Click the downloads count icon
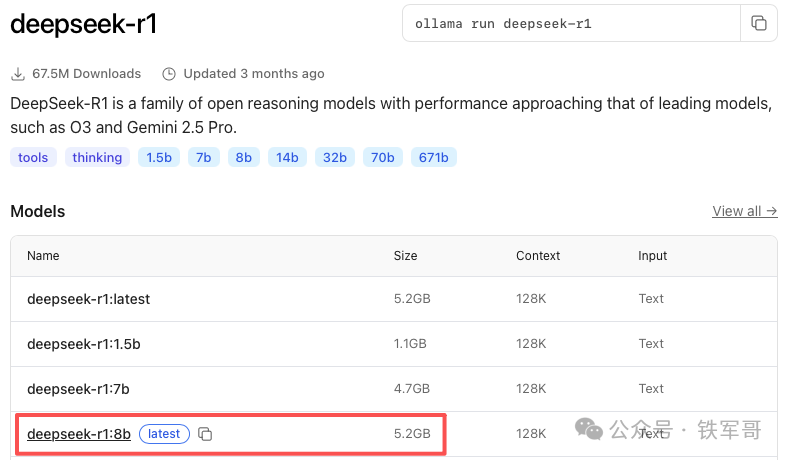Viewport: 786px width, 460px height. (x=18, y=74)
